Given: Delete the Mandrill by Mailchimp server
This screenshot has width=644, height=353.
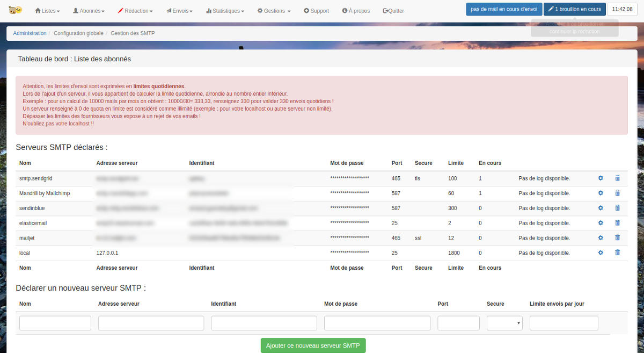Looking at the screenshot, I should [617, 193].
